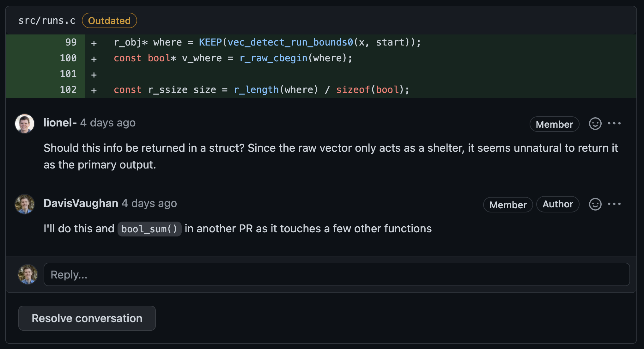Image resolution: width=644 pixels, height=349 pixels.
Task: Open three-dot menu on lionel-'s comment
Action: 614,123
